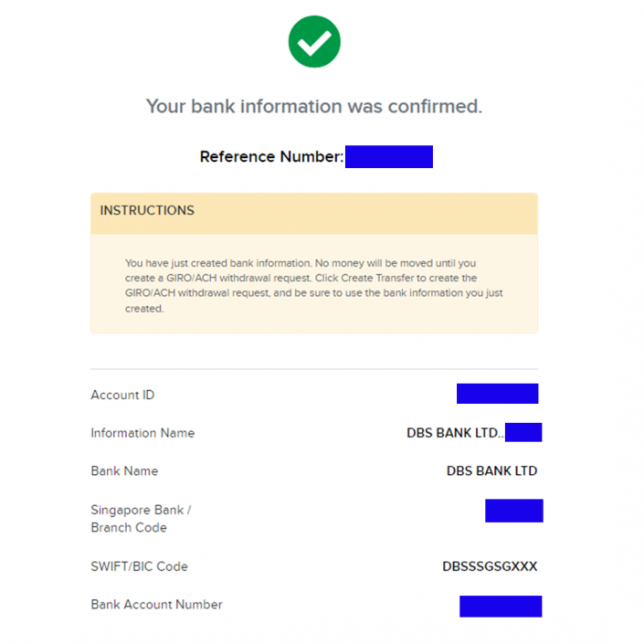Click the 'Reference Number:' label

coord(271,157)
